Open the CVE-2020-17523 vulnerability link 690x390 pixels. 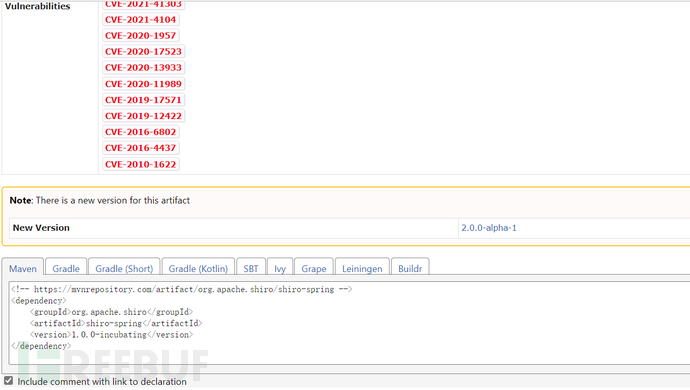coord(143,52)
